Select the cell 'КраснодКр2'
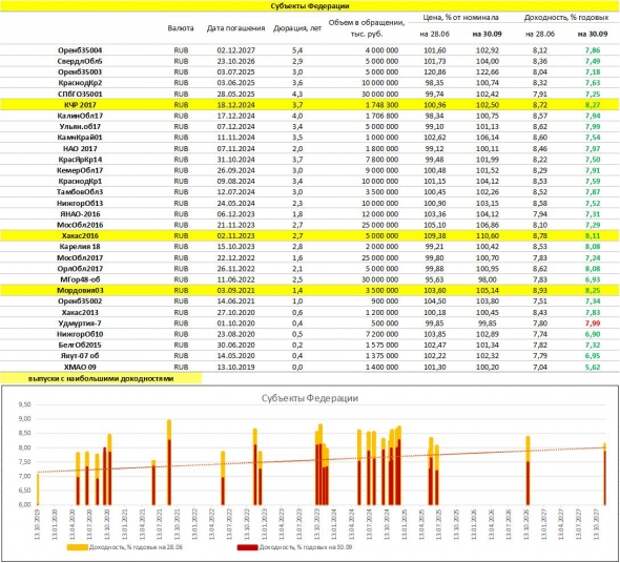This screenshot has height=563, width=620. pos(80,83)
